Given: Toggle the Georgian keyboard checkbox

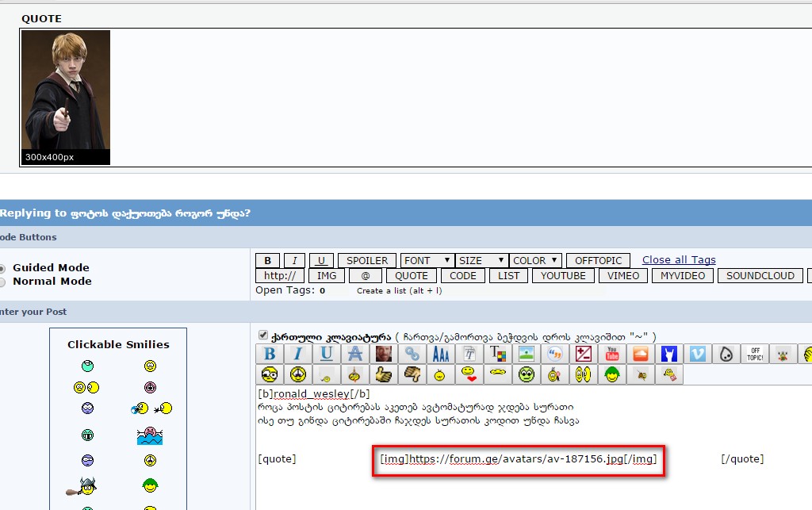Looking at the screenshot, I should [x=263, y=335].
